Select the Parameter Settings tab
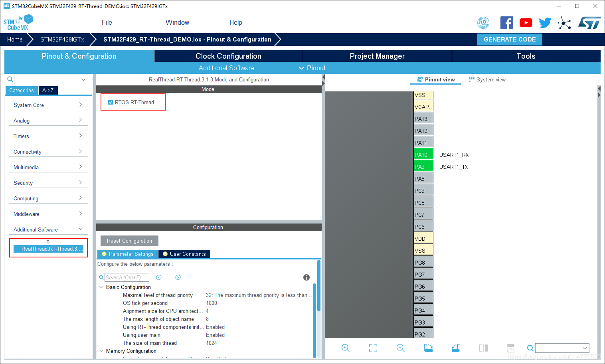Screen dimensions: 605x364 [128, 254]
